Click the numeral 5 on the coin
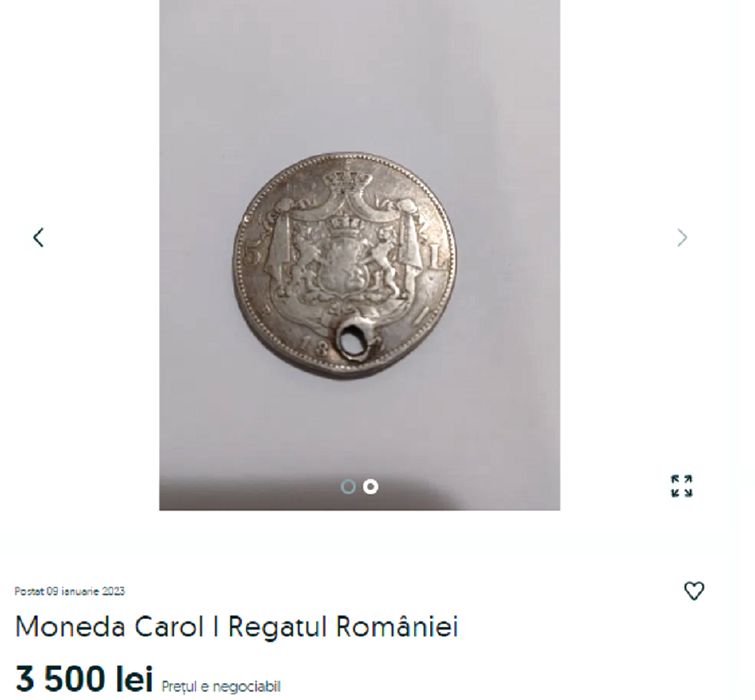755x700 pixels. [x=253, y=257]
